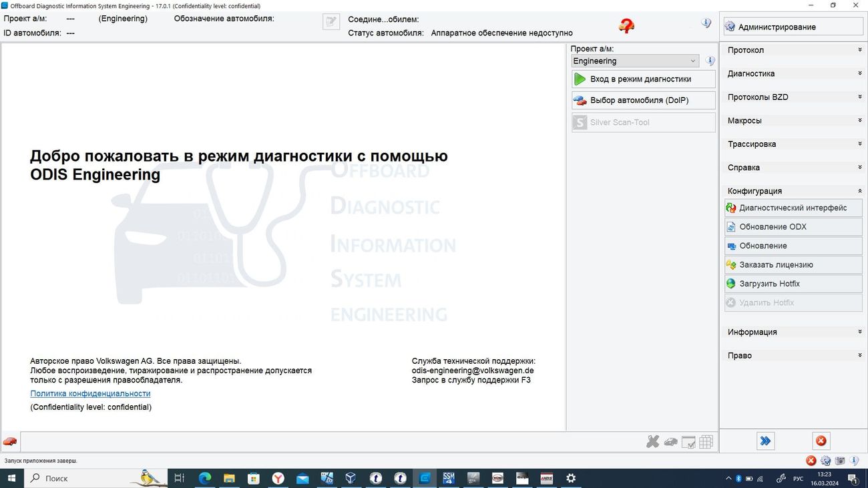Start Вход в режим диагностики
The width and height of the screenshot is (868, 488).
point(644,79)
